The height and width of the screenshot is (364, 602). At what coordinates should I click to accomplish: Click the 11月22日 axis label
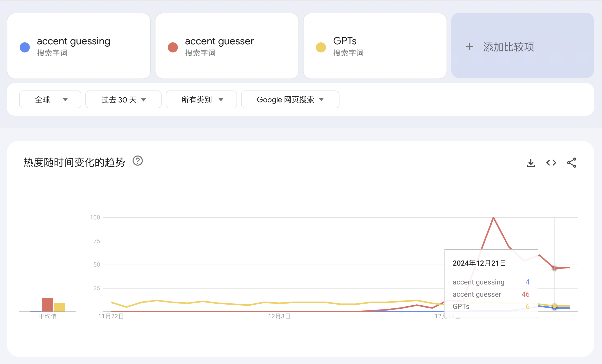111,316
